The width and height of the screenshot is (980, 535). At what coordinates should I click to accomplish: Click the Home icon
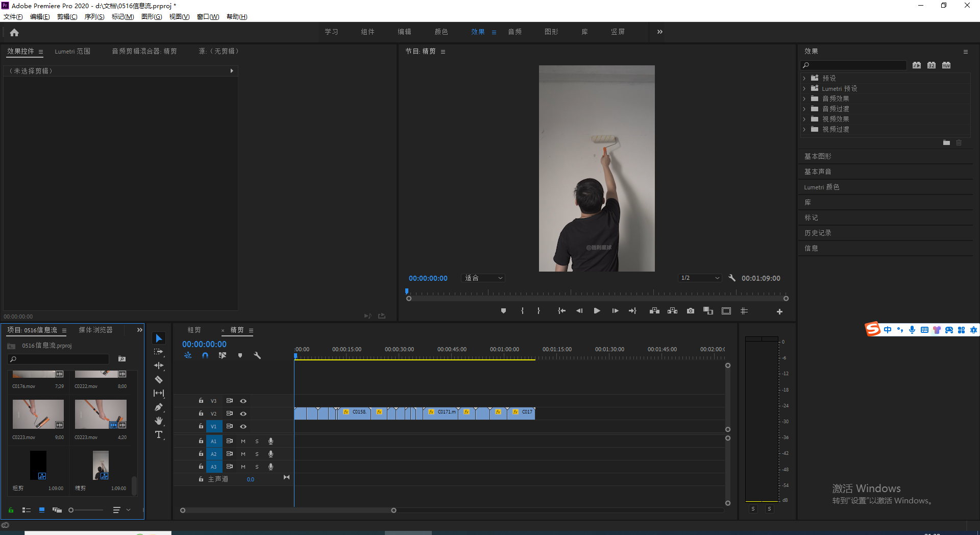click(14, 32)
